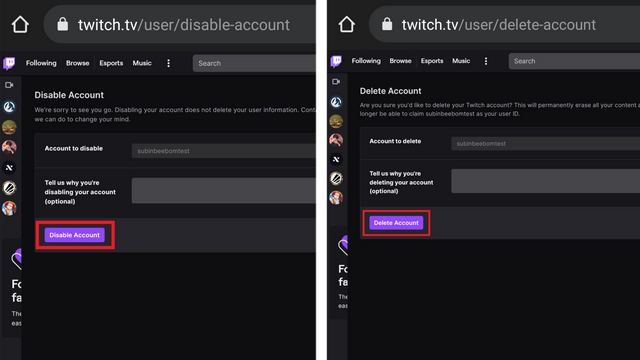This screenshot has width=640, height=360.
Task: Click the reason text box for deleting account
Action: click(545, 181)
